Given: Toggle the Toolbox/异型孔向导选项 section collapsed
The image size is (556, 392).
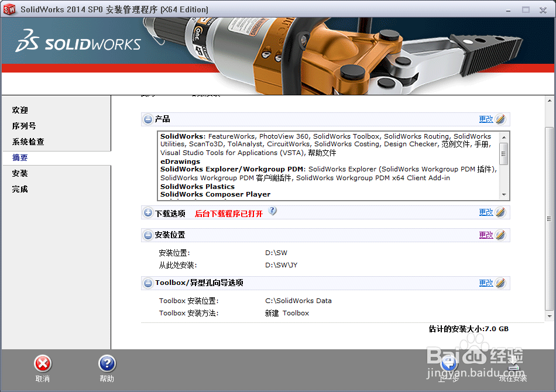Looking at the screenshot, I should click(x=148, y=283).
